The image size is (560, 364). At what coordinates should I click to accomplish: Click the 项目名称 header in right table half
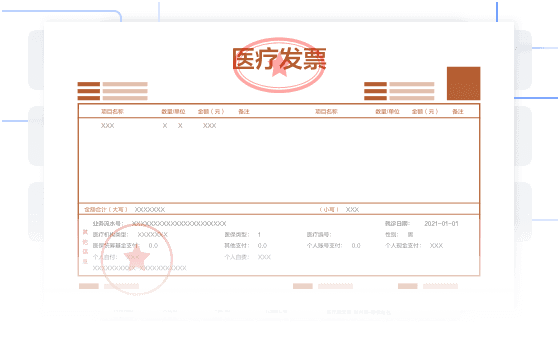tap(326, 111)
